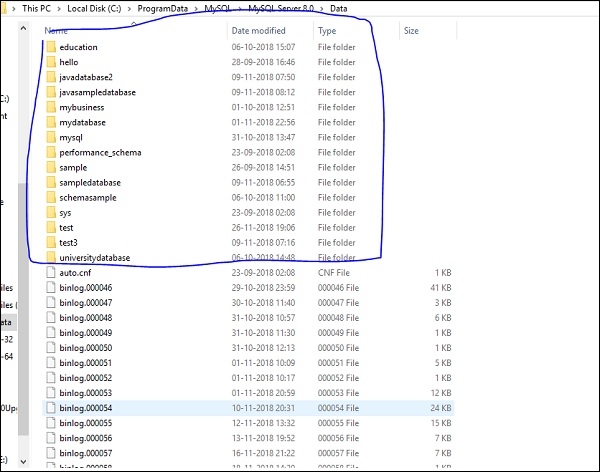Image resolution: width=600 pixels, height=472 pixels.
Task: Expand the chevron after Local Disk (C:)
Action: (129, 8)
